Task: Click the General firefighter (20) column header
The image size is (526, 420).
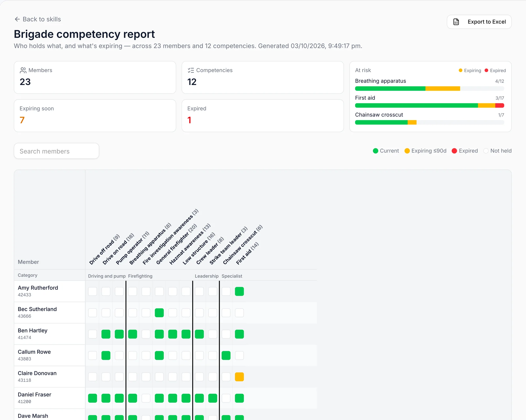Action: 176,244
